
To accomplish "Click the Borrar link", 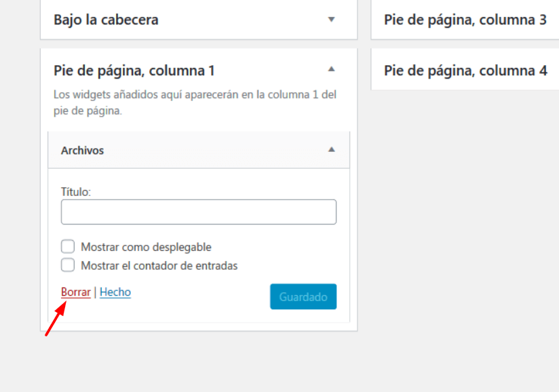I will (75, 292).
